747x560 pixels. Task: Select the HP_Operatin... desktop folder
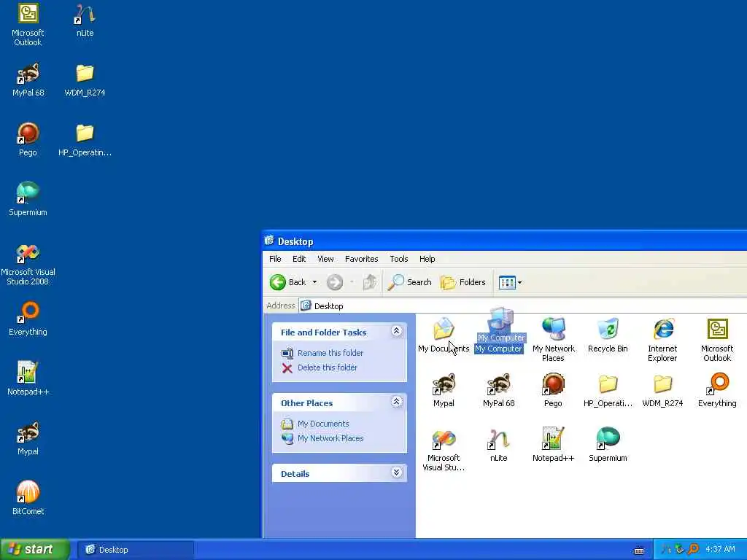tap(85, 139)
